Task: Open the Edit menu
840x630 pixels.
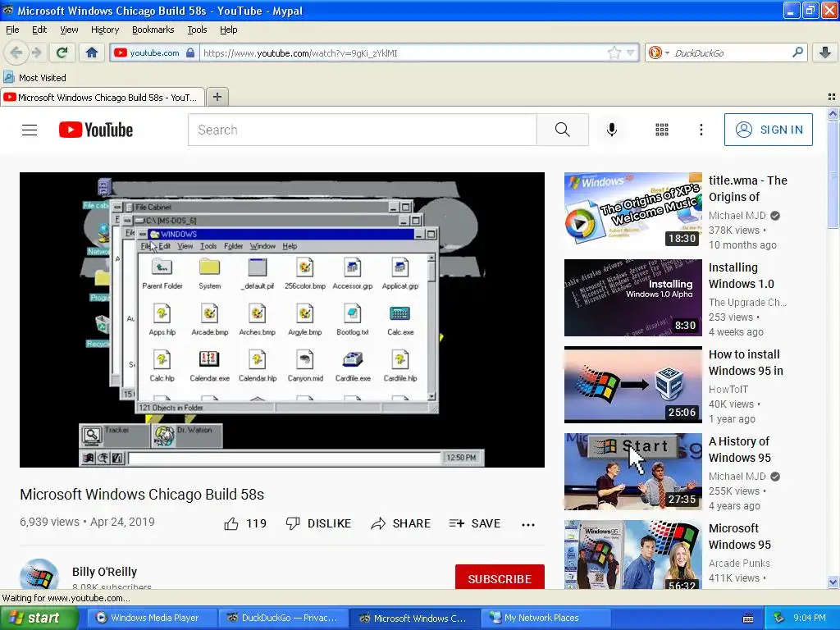Action: coord(39,30)
